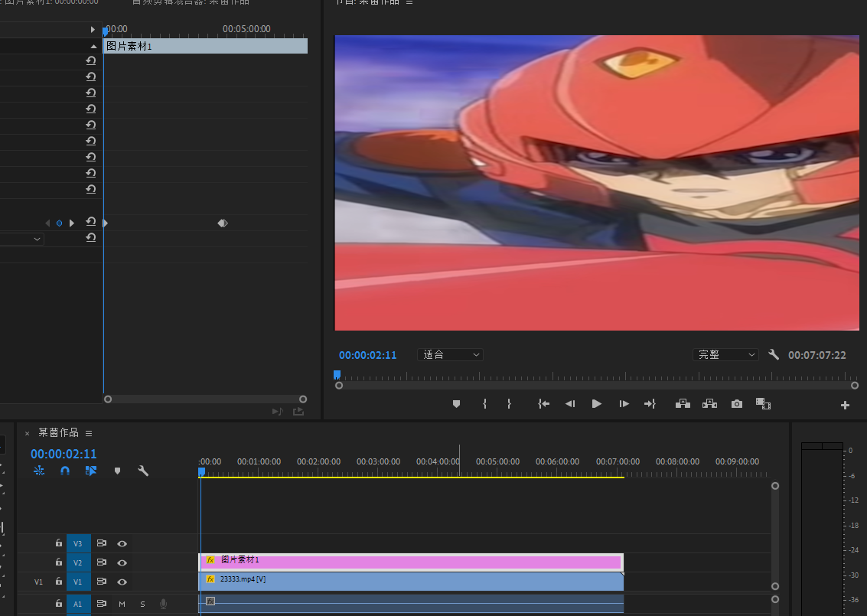This screenshot has height=616, width=867.
Task: Solo track A1 with S button
Action: (142, 604)
